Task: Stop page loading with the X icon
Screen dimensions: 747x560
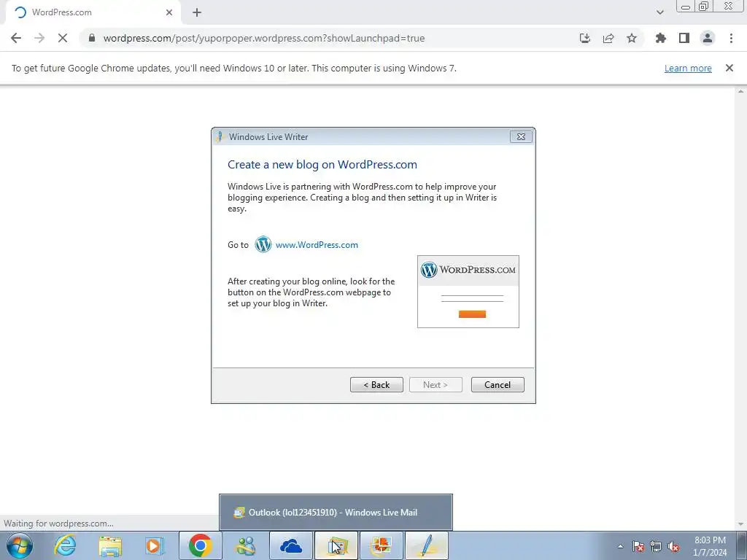Action: coord(63,38)
